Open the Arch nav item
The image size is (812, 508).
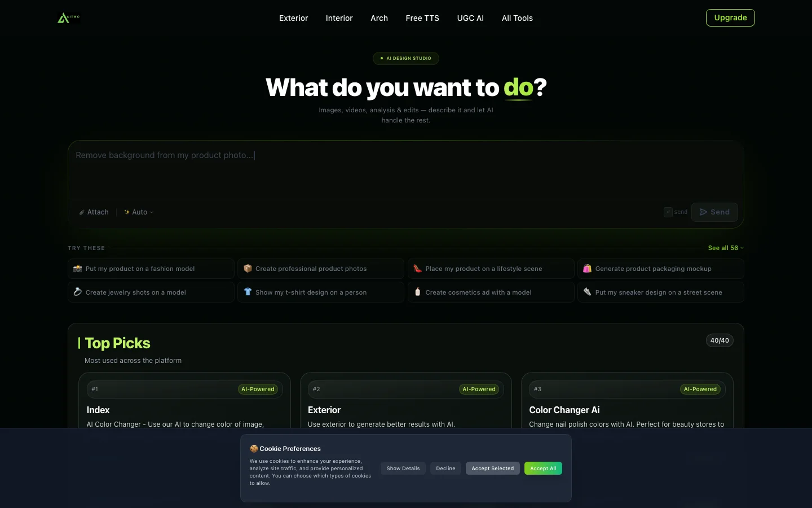pos(379,18)
